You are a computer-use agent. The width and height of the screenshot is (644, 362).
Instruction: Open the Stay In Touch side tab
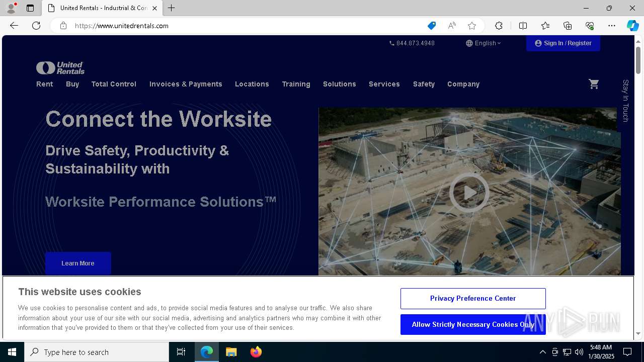click(x=625, y=101)
